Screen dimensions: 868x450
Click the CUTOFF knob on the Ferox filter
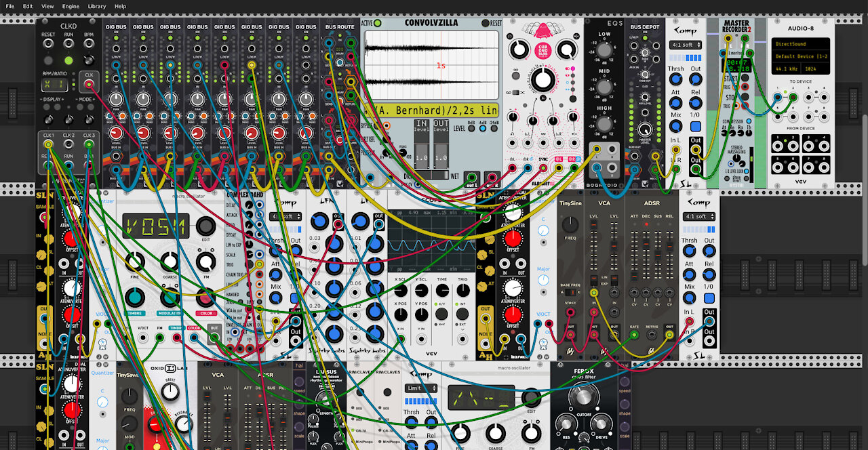584,397
